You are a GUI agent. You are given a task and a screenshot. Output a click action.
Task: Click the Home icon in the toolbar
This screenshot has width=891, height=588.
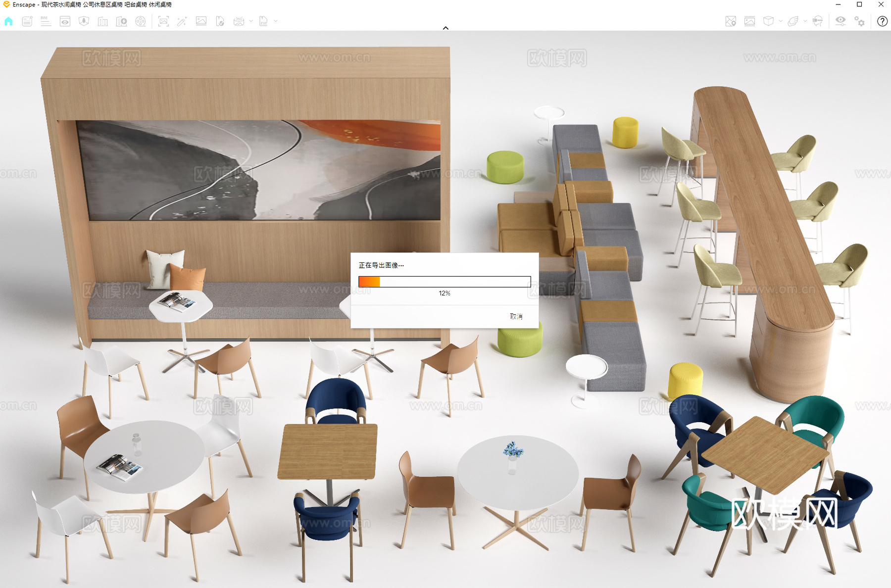pyautogui.click(x=8, y=21)
